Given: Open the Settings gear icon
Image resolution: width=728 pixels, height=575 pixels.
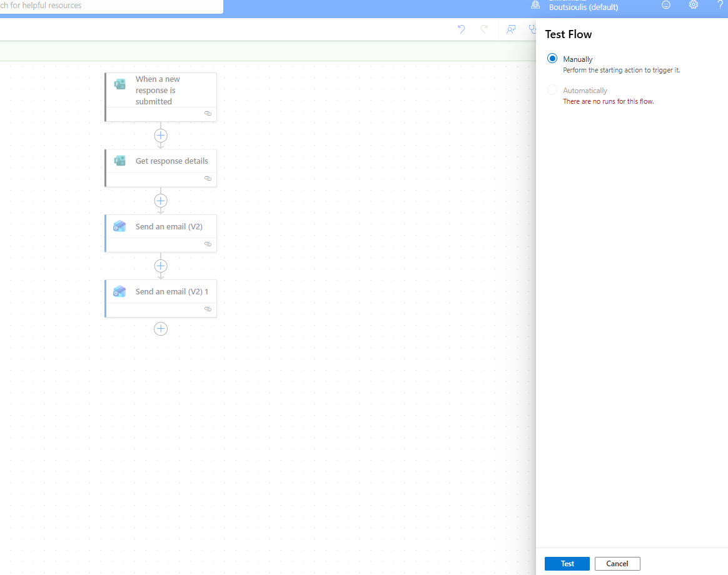Looking at the screenshot, I should tap(693, 5).
